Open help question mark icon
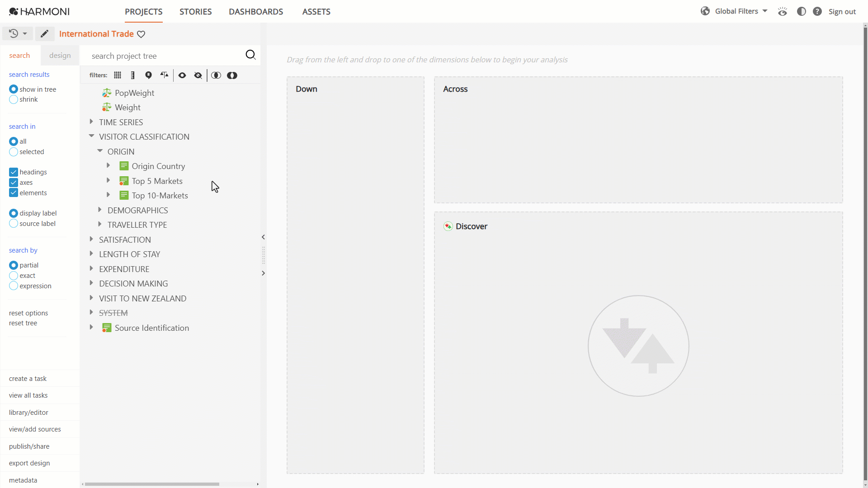The width and height of the screenshot is (868, 488). pos(817,11)
